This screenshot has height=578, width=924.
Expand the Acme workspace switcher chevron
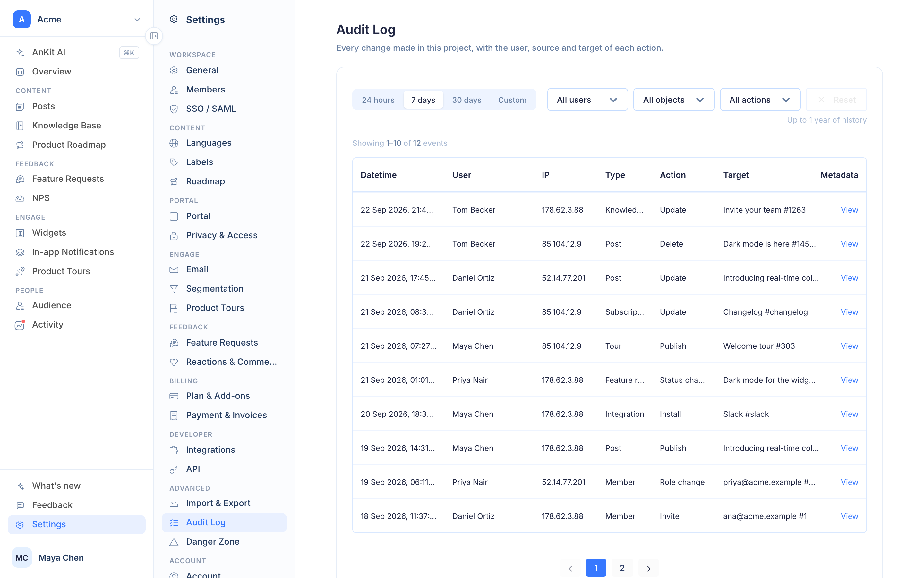(x=137, y=20)
